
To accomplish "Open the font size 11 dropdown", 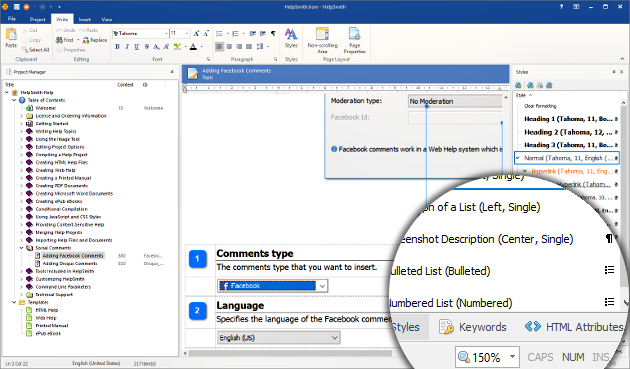I will (x=187, y=33).
